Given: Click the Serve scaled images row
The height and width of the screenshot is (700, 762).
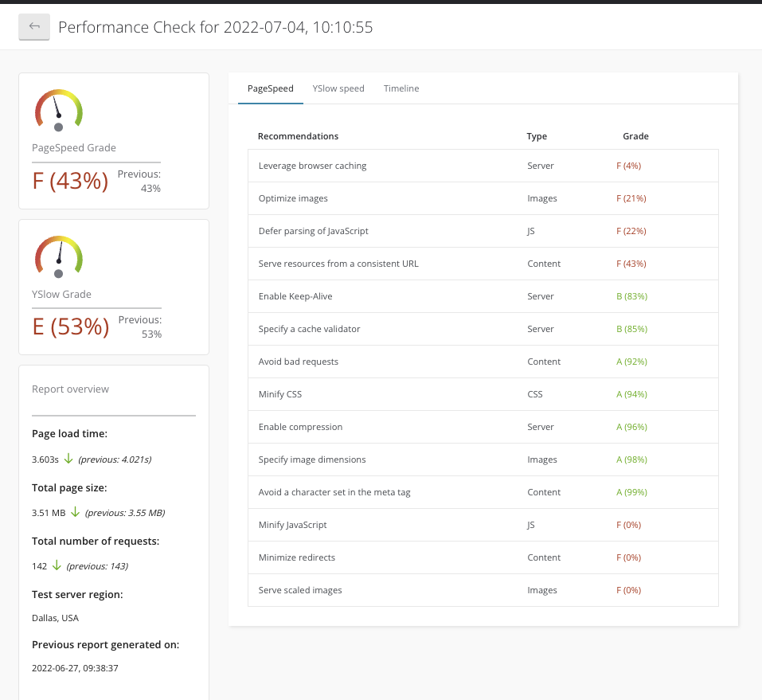Looking at the screenshot, I should pos(300,590).
